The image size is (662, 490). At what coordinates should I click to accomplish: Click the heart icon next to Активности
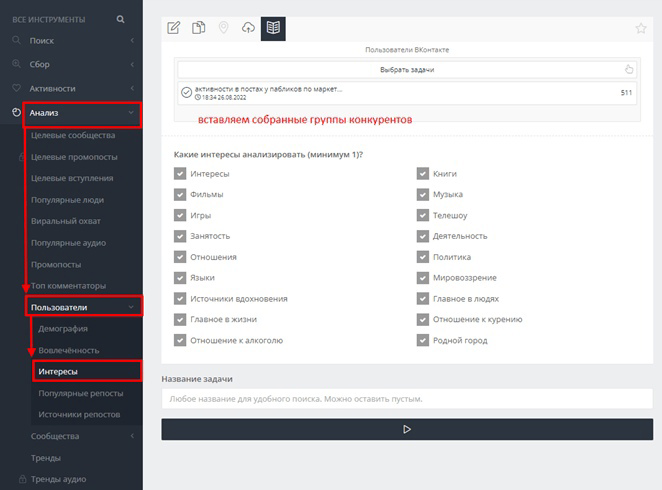point(16,88)
